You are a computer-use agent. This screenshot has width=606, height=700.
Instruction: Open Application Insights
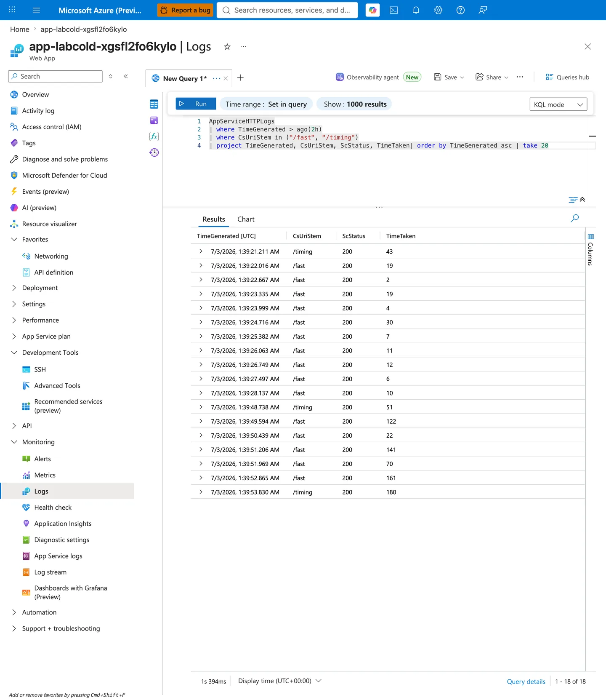63,524
